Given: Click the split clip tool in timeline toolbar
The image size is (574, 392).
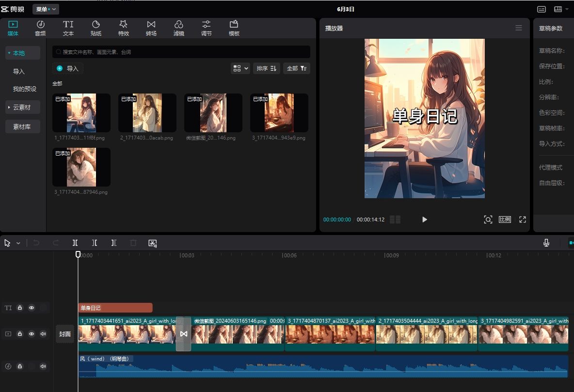Looking at the screenshot, I should coord(75,243).
